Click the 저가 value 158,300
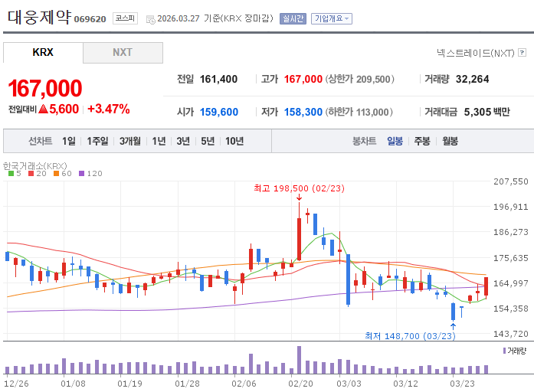The width and height of the screenshot is (534, 392). [x=303, y=112]
